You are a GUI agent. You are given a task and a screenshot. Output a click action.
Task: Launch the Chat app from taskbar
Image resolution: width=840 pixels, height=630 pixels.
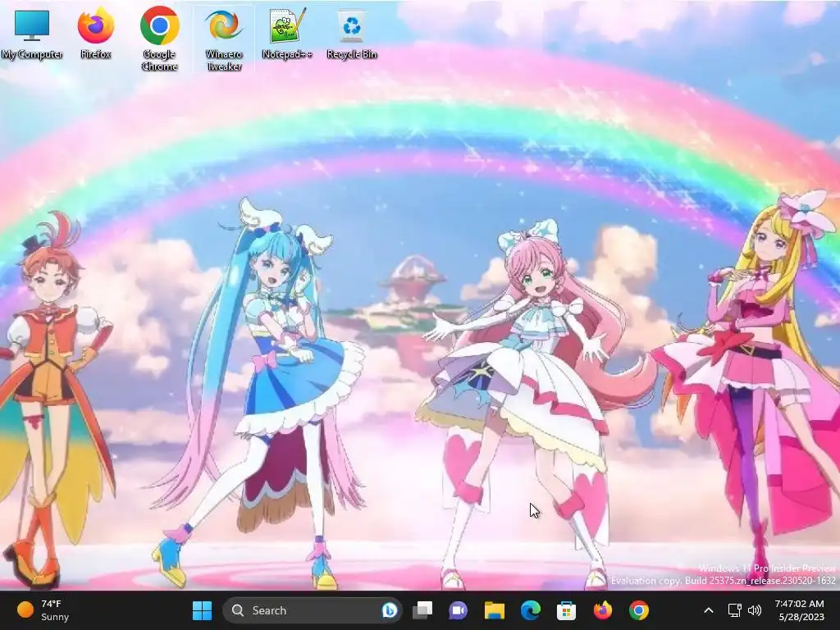(458, 610)
